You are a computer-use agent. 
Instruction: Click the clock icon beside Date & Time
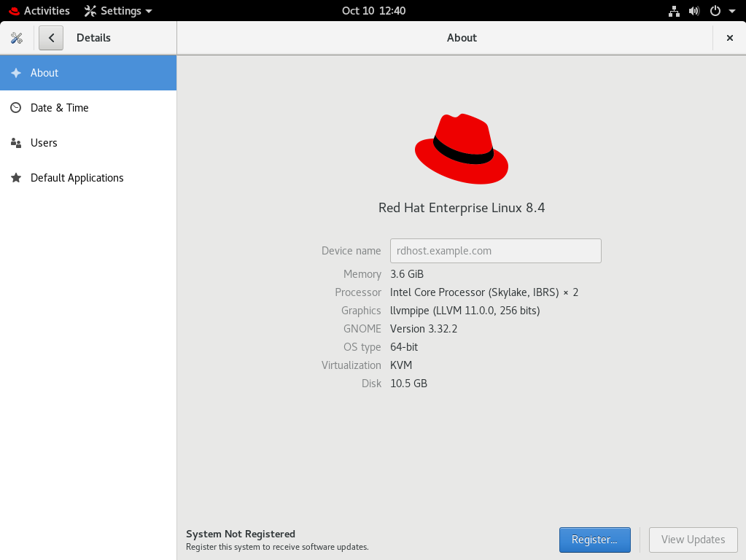click(x=16, y=108)
